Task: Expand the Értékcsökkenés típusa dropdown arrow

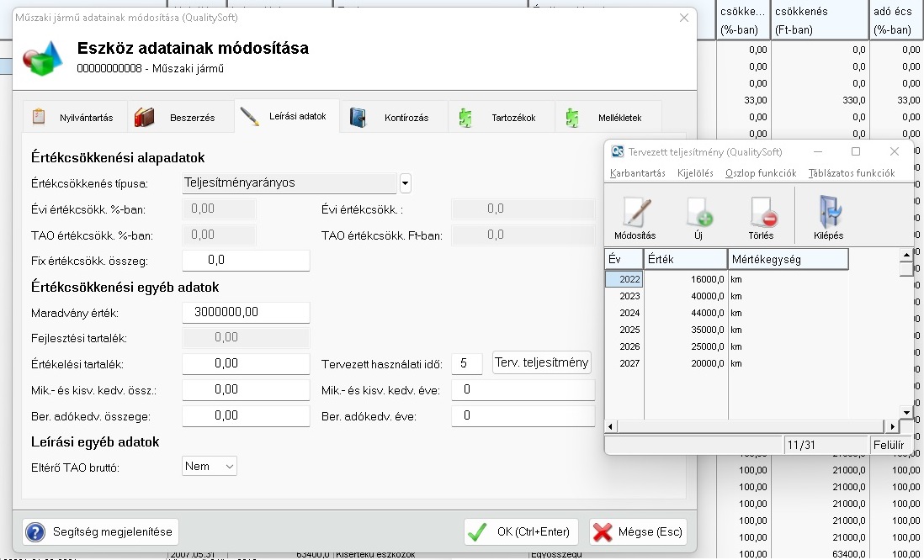Action: click(x=405, y=182)
